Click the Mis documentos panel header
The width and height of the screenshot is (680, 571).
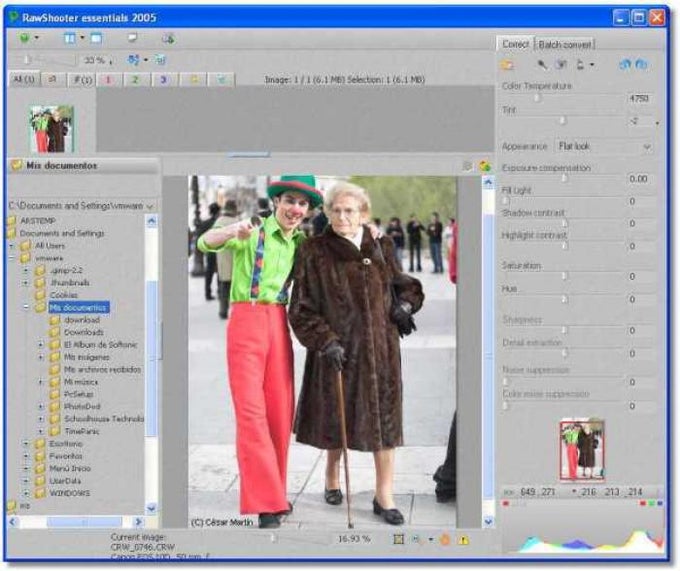[83, 166]
